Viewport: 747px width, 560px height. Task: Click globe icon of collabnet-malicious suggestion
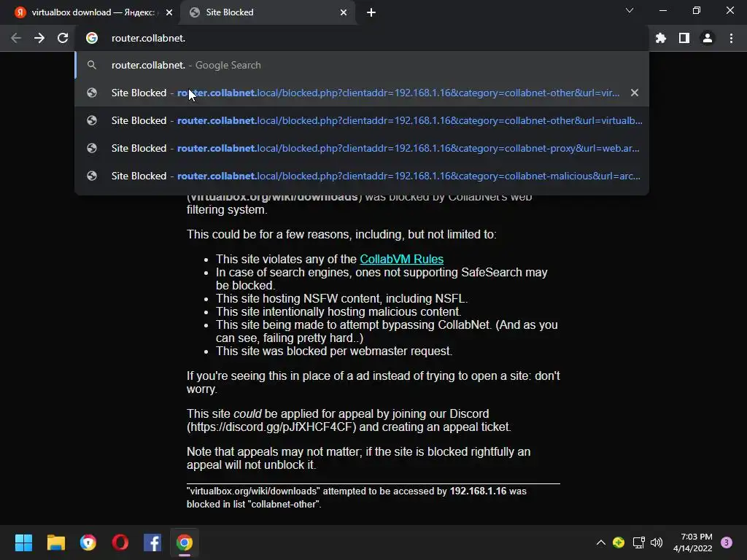[92, 176]
